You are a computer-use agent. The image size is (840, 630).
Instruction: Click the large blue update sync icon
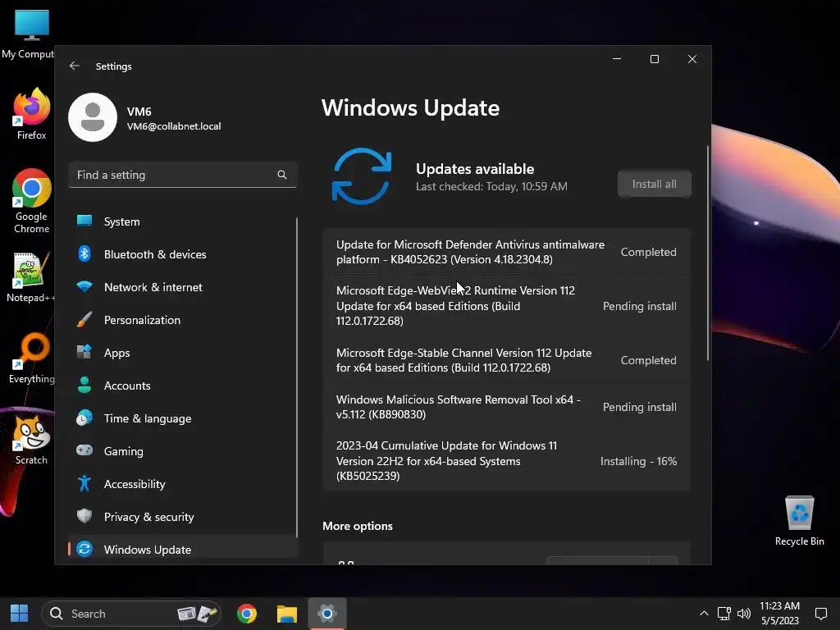click(362, 176)
